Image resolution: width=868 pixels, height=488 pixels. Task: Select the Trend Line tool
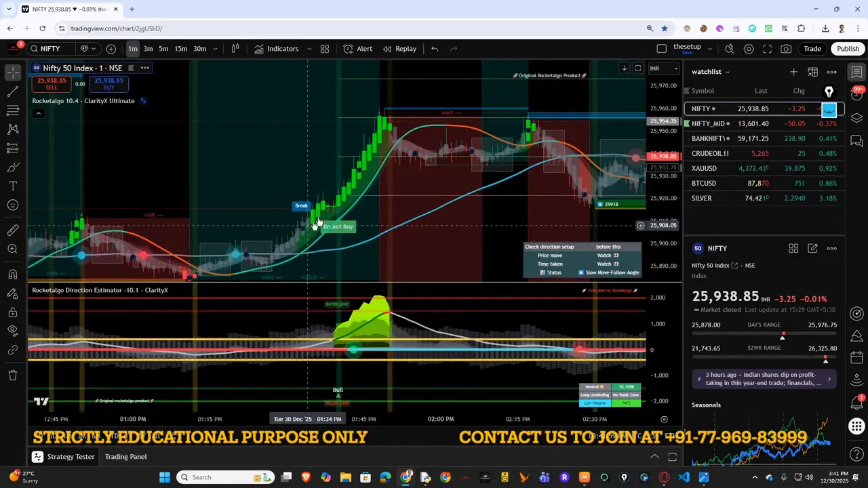click(x=12, y=90)
